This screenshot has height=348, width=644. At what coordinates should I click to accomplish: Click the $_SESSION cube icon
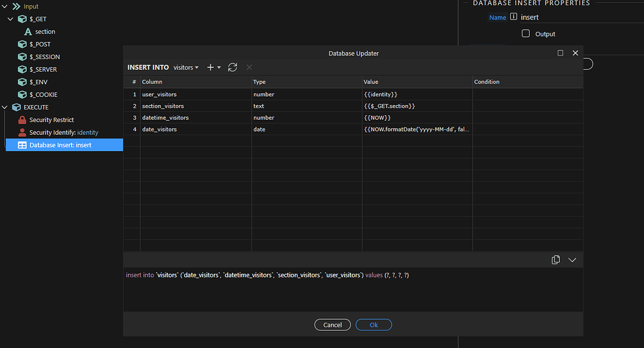22,57
